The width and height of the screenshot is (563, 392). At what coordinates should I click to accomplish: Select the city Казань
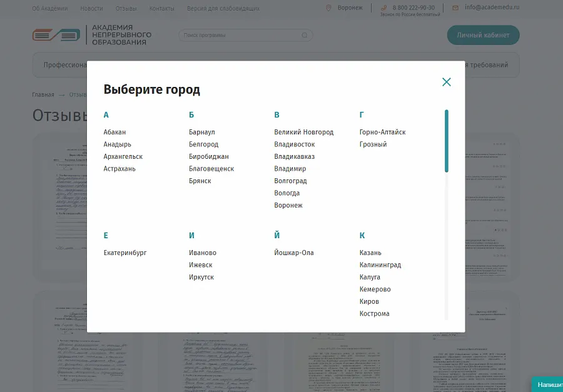(x=370, y=253)
